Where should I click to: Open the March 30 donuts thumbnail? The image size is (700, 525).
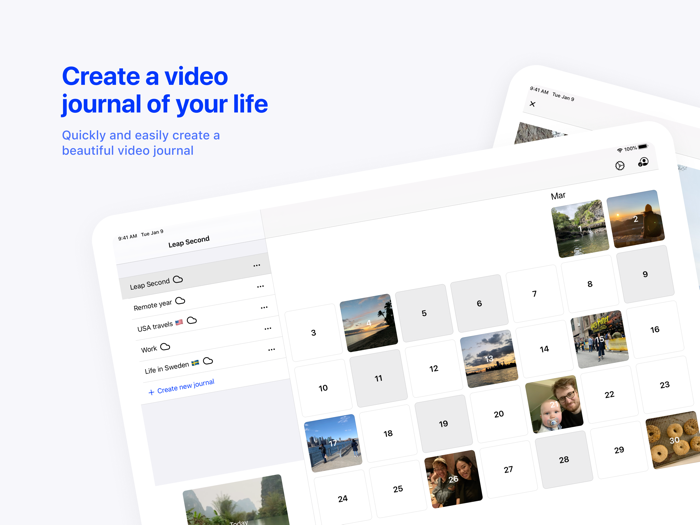point(674,440)
